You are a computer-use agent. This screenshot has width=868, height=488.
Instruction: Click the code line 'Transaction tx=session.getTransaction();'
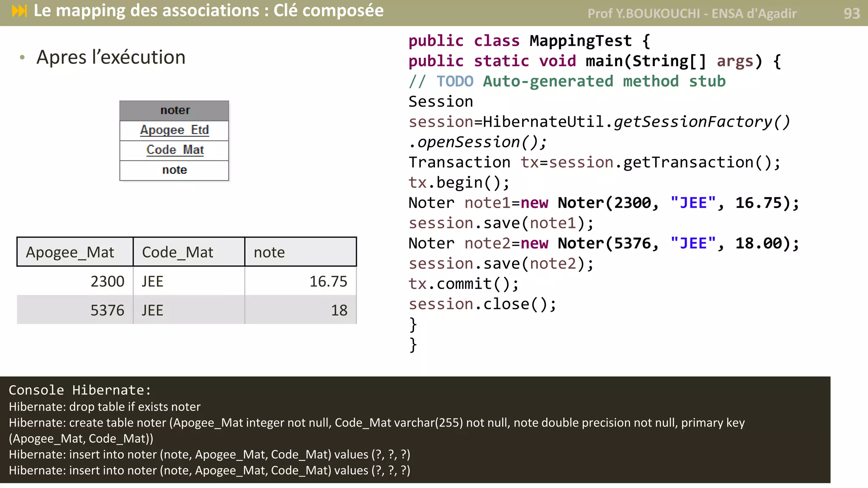coord(595,163)
